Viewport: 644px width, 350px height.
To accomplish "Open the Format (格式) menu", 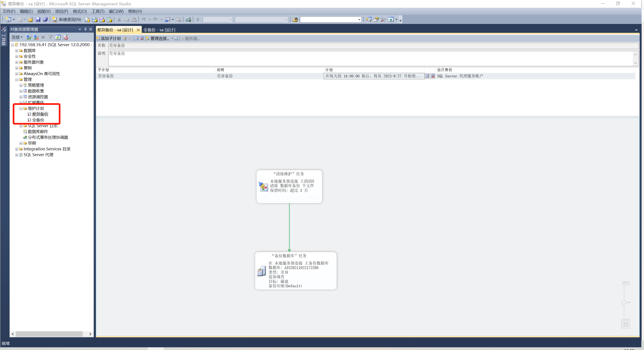I will pos(80,11).
